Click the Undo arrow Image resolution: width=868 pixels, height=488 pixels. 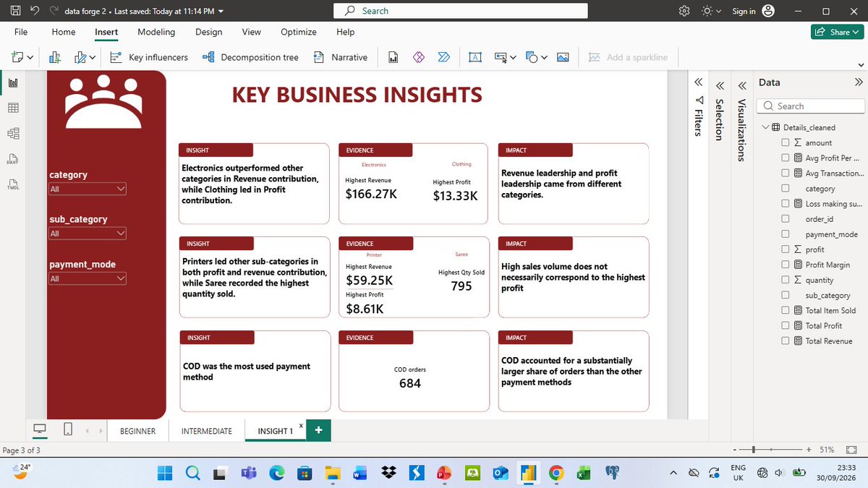point(34,11)
